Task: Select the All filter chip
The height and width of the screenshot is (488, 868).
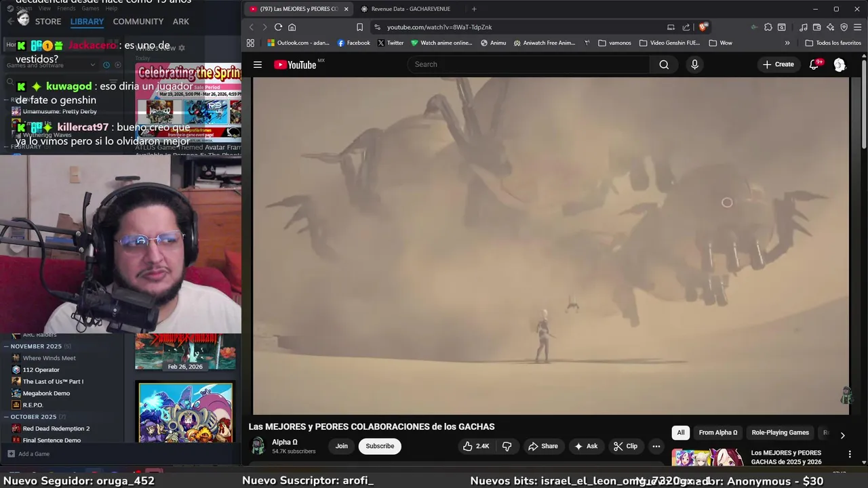Action: 681,432
